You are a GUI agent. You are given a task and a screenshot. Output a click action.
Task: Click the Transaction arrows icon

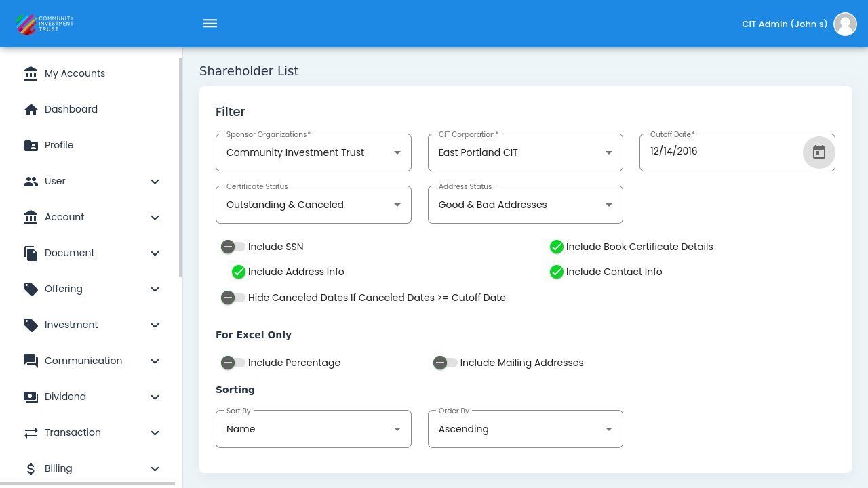pos(31,433)
